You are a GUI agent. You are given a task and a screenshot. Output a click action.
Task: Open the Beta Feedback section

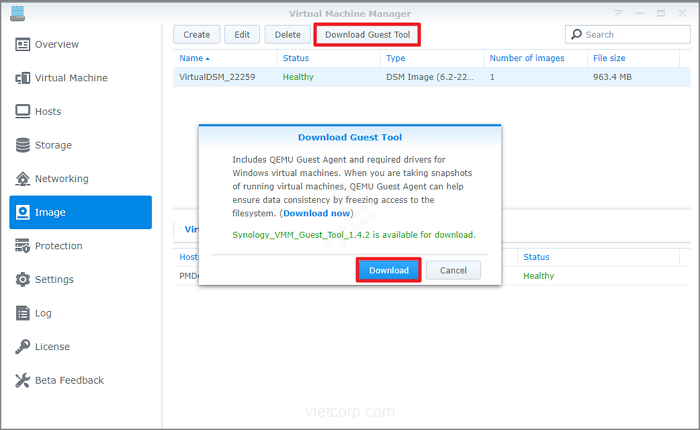pyautogui.click(x=68, y=380)
